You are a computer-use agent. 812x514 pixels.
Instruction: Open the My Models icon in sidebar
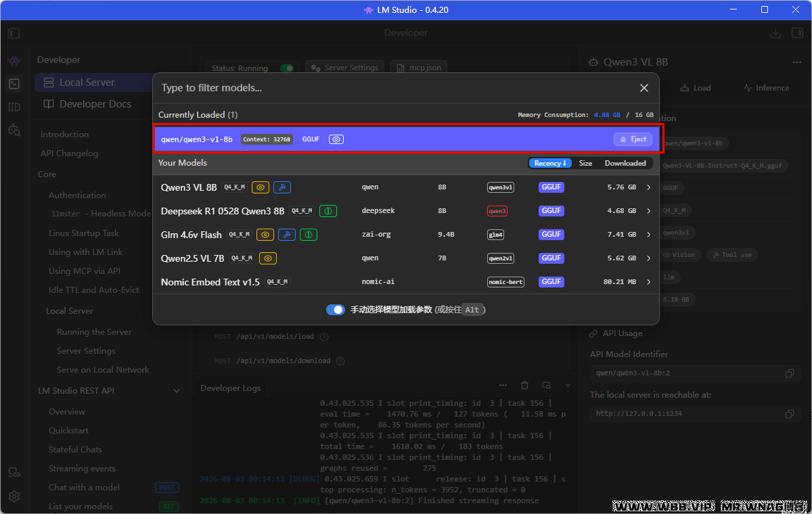tap(14, 107)
